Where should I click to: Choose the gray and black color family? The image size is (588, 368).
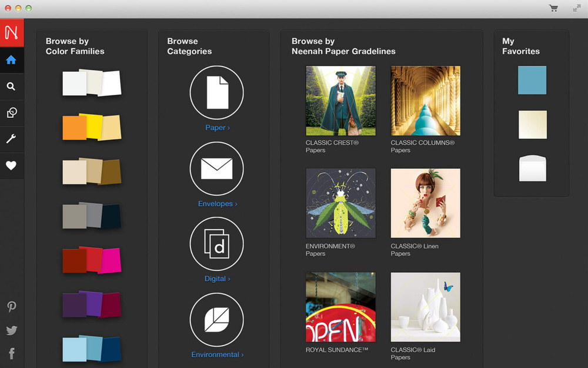click(x=92, y=216)
